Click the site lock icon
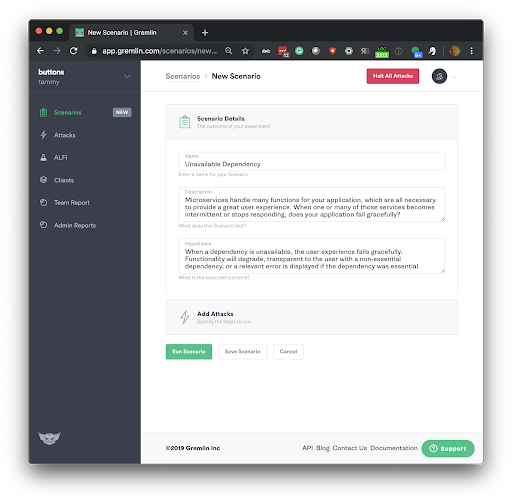This screenshot has width=512, height=502. click(x=94, y=51)
